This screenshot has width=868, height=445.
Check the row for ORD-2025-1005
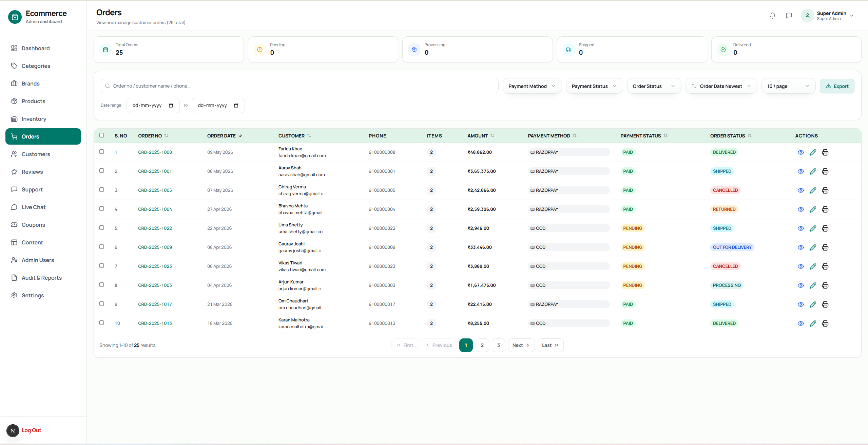click(x=101, y=189)
